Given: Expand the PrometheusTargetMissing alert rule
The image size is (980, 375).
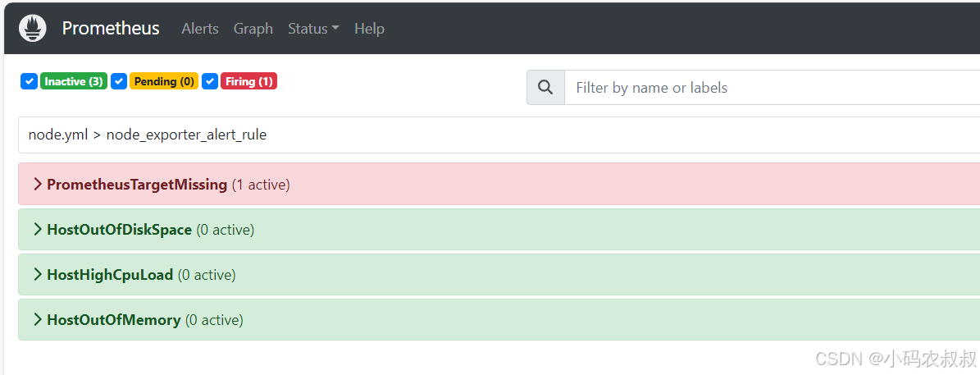Looking at the screenshot, I should click(499, 185).
